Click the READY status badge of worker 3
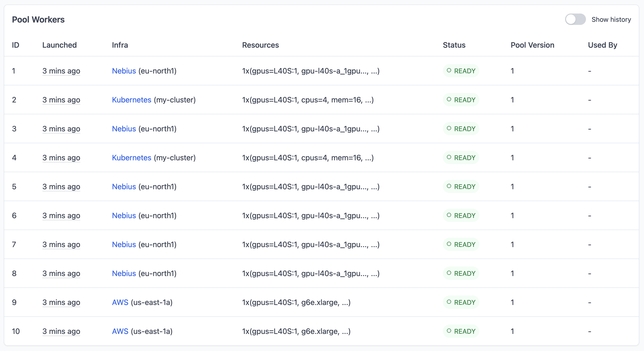This screenshot has height=351, width=644. point(461,129)
